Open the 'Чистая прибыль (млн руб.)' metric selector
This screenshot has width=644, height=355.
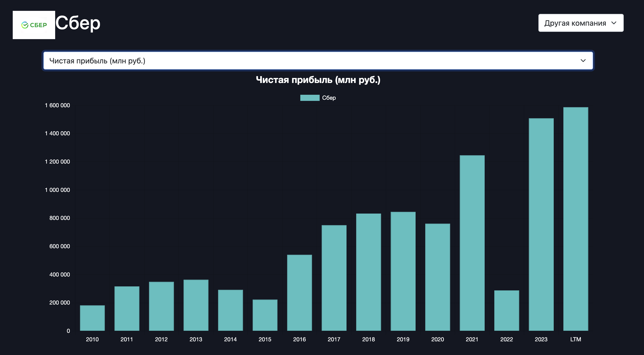(x=318, y=61)
